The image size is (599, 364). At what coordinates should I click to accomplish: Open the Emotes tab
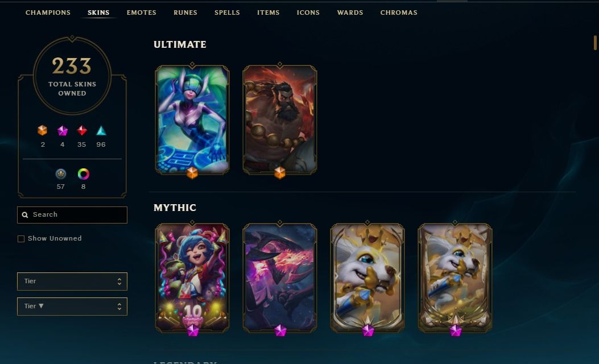pyautogui.click(x=142, y=13)
